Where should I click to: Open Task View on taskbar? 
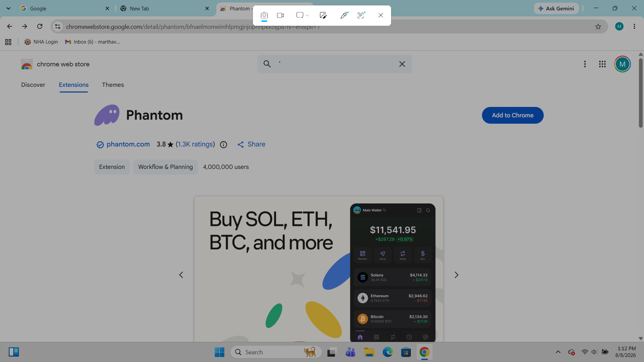point(331,352)
